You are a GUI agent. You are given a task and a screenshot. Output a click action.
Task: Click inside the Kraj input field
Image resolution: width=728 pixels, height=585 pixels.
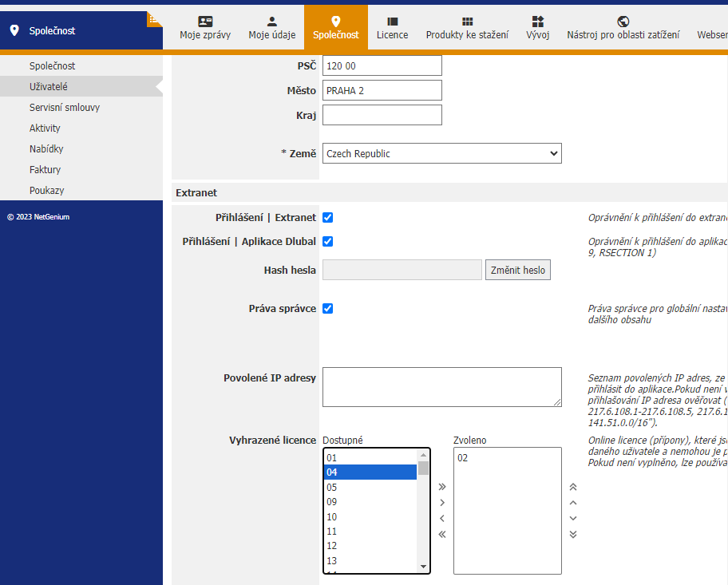382,115
